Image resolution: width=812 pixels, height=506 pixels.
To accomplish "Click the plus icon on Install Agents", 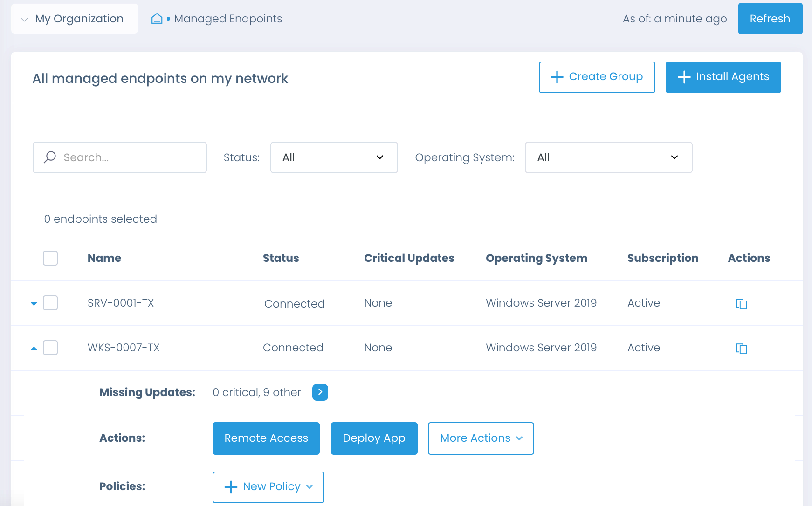I will pos(684,77).
